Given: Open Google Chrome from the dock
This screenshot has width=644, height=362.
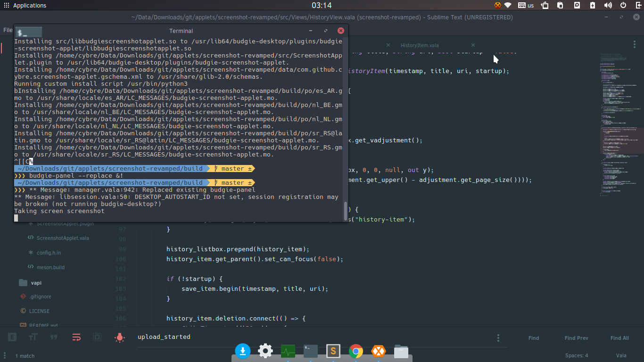Looking at the screenshot, I should [x=356, y=351].
